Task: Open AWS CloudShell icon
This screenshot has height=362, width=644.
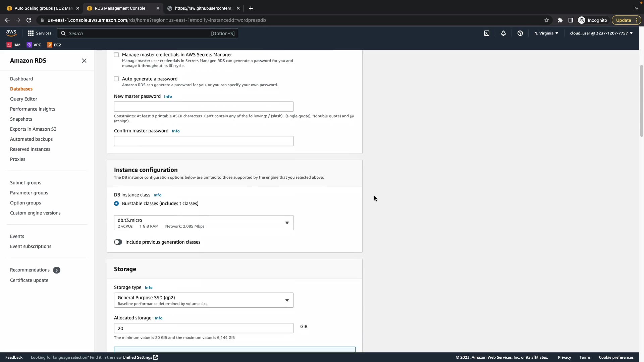Action: pyautogui.click(x=487, y=33)
